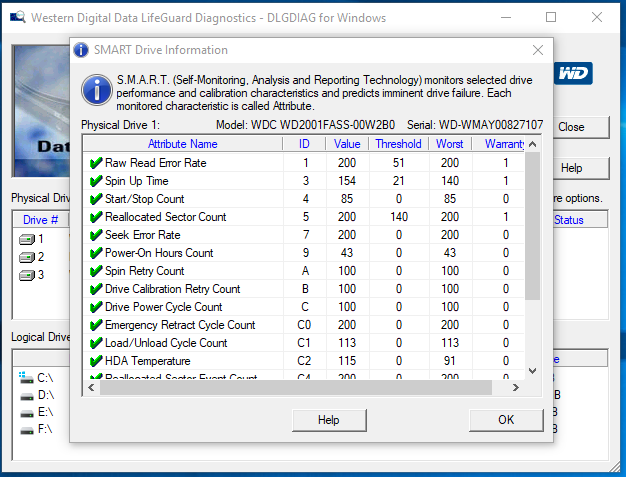This screenshot has width=626, height=477.
Task: Sort by Worst column header
Action: pyautogui.click(x=450, y=144)
